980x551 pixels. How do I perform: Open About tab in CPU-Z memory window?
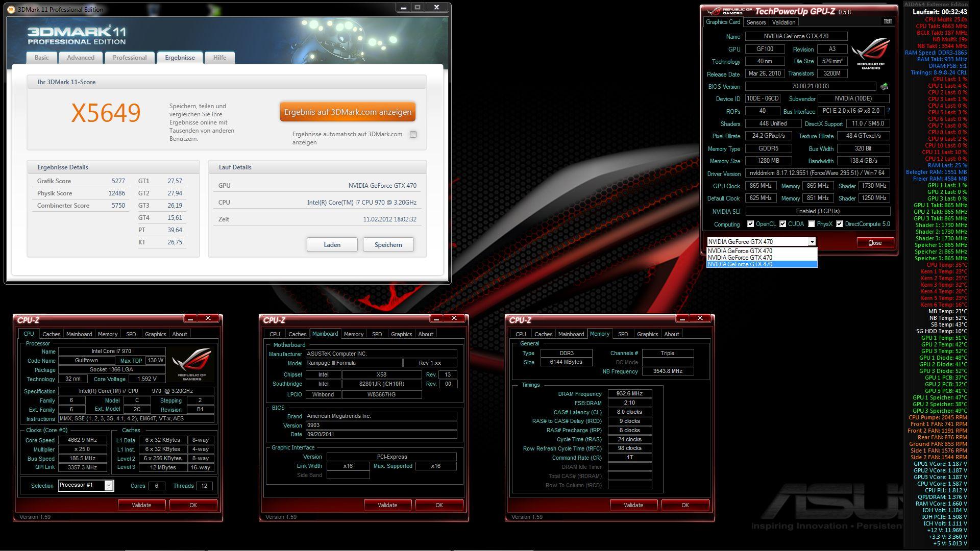pyautogui.click(x=672, y=334)
